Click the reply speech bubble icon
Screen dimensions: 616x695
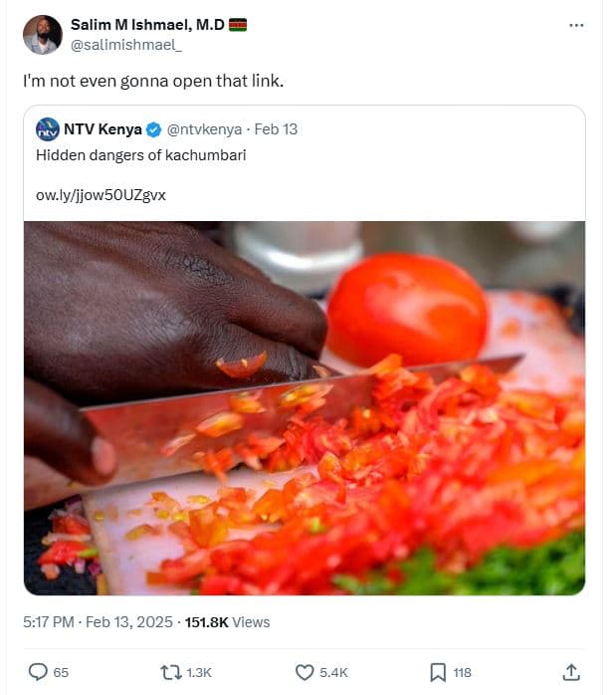click(x=38, y=672)
